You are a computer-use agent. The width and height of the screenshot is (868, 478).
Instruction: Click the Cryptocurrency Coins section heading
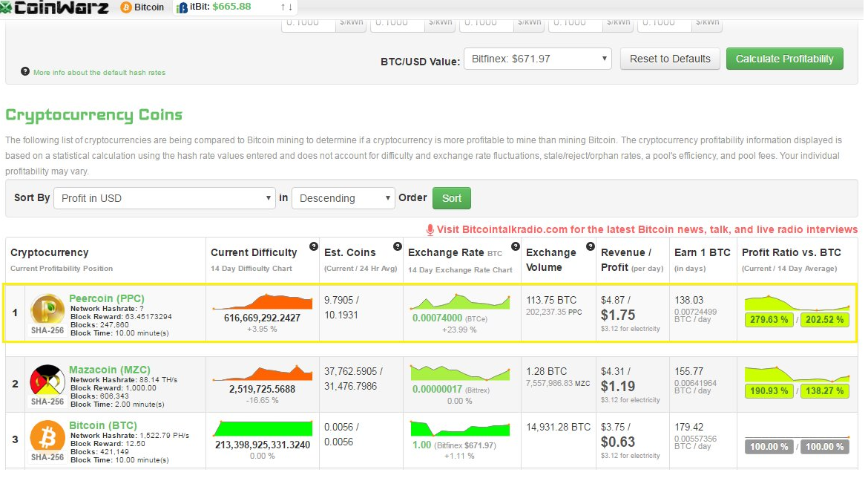tap(93, 115)
